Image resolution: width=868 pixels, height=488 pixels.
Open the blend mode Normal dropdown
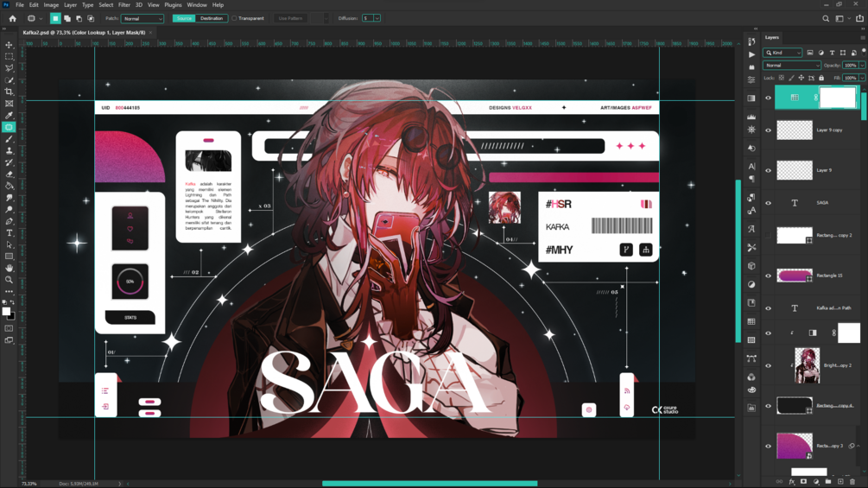coord(792,66)
